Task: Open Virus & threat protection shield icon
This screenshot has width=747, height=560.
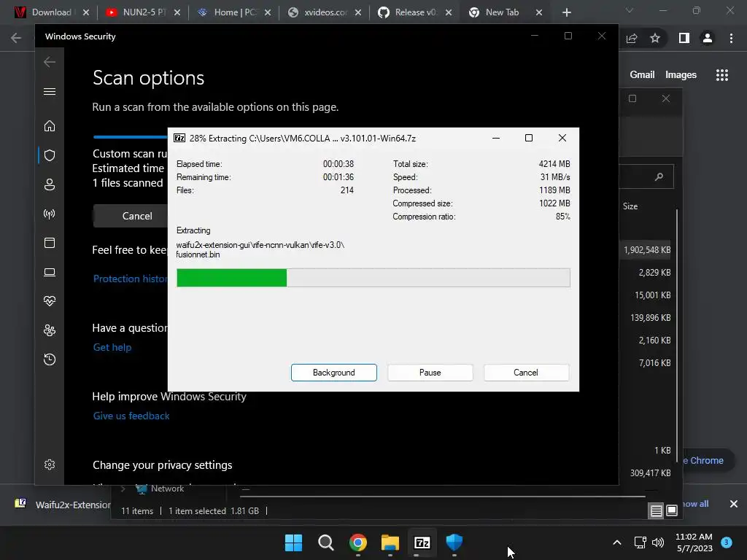Action: [50, 155]
